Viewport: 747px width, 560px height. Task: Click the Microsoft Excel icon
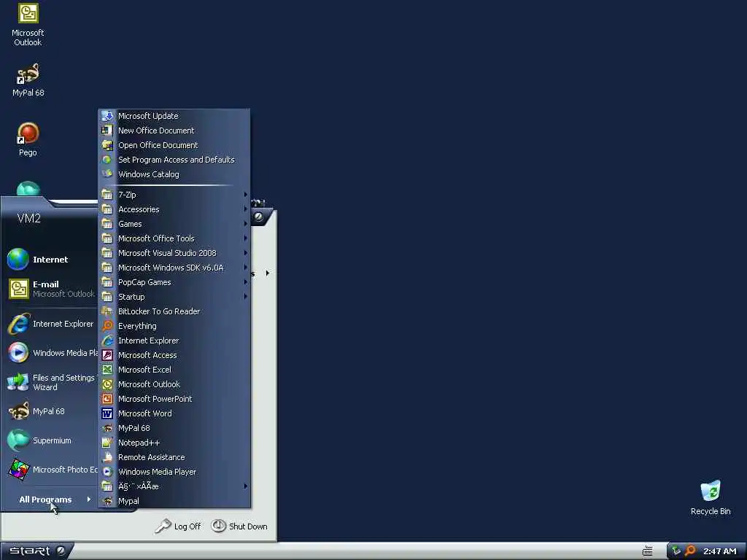tap(107, 370)
